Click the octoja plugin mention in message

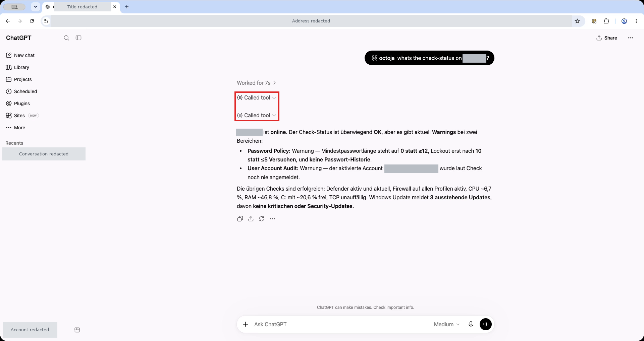(383, 58)
